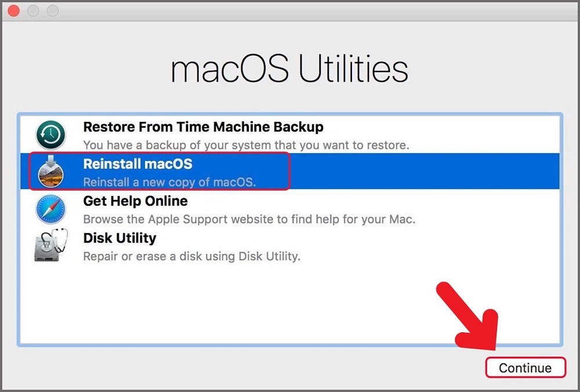The image size is (580, 392).
Task: Choose "Disk Utility" from the utilities list
Action: pyautogui.click(x=119, y=238)
